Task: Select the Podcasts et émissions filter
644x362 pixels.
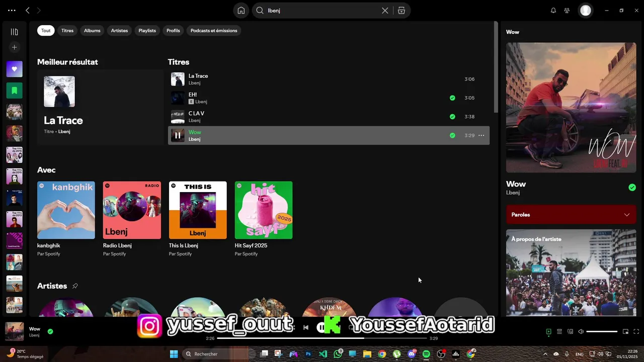Action: tap(214, 31)
